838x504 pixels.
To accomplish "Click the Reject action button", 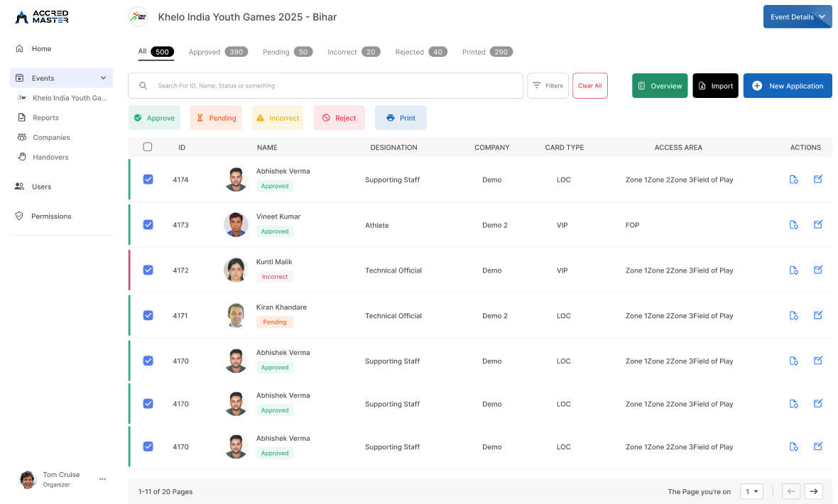I will (339, 118).
